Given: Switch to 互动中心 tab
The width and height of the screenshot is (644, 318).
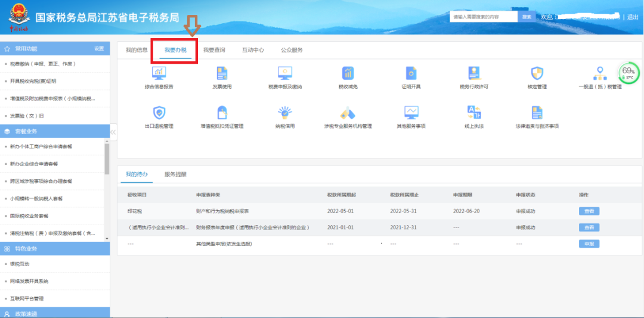Looking at the screenshot, I should (253, 50).
